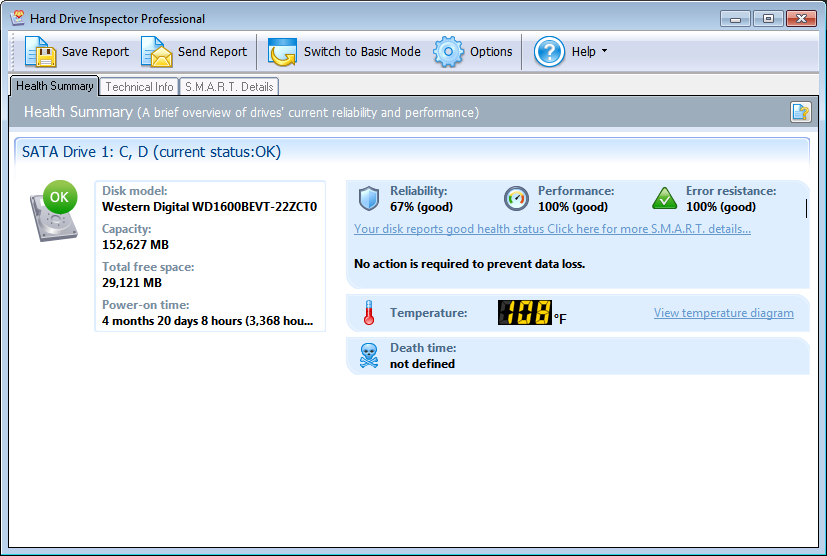The height and width of the screenshot is (556, 827).
Task: Click the Send Report envelope icon
Action: point(157,52)
